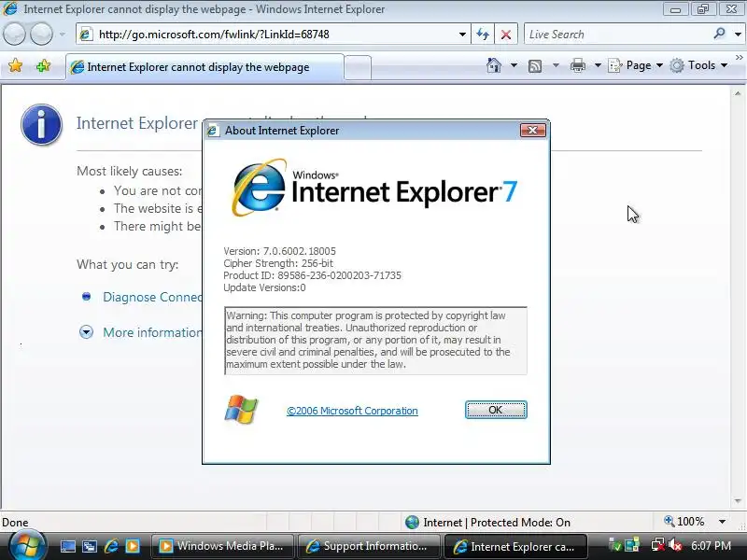Click the red Stop loading icon
747x560 pixels.
pyautogui.click(x=506, y=35)
